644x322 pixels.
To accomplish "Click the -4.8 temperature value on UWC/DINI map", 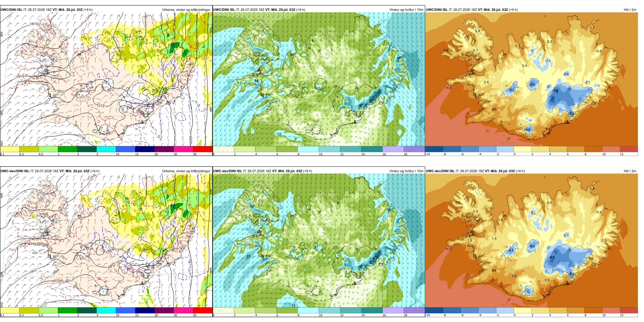I will (527, 130).
